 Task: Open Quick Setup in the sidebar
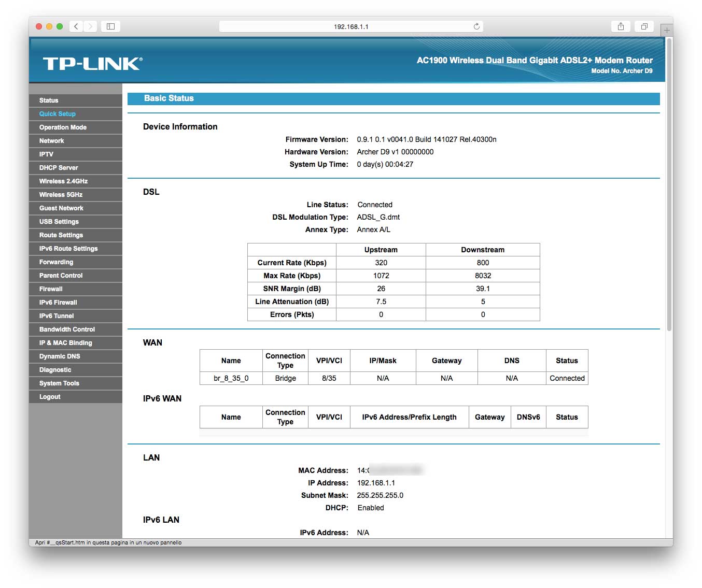pyautogui.click(x=58, y=114)
